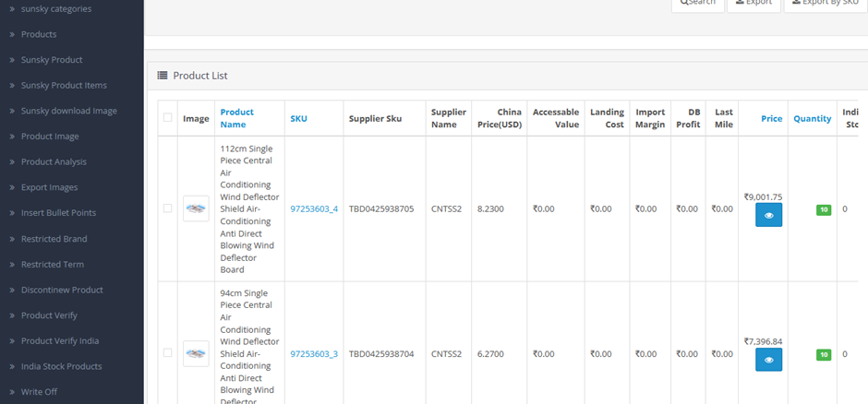Select the checkbox for the 94cm Wind Deflector row

click(x=167, y=352)
